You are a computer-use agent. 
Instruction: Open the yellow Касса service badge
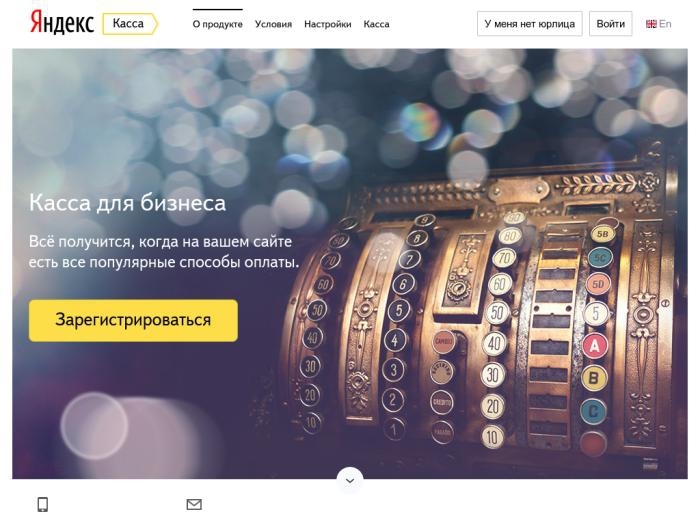point(130,24)
